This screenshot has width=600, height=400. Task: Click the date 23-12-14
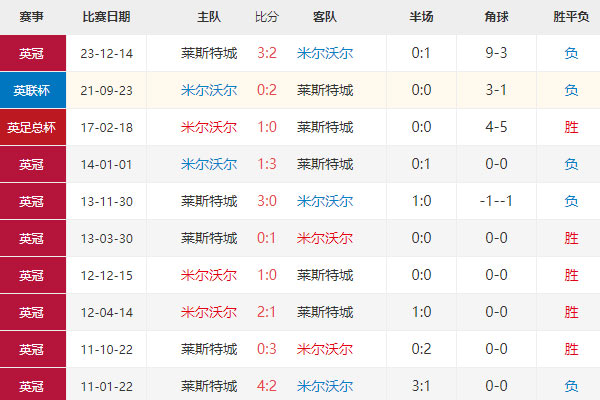(106, 53)
